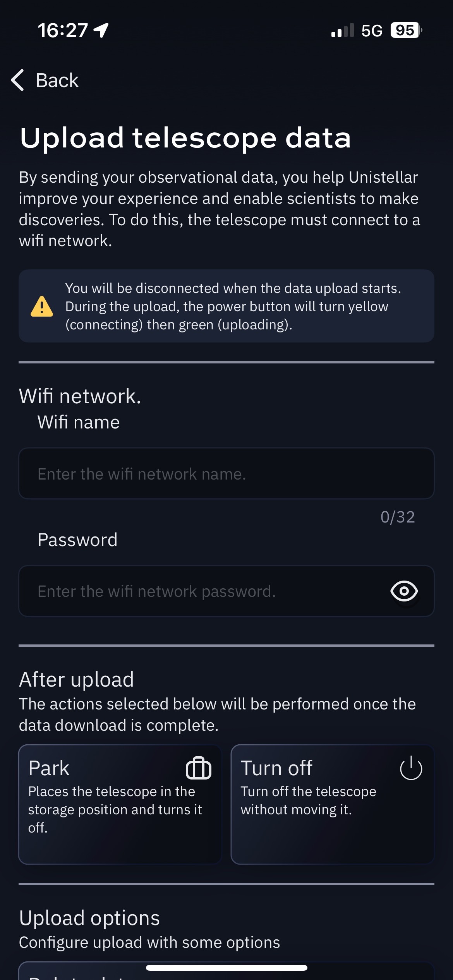
Task: Tap the 16:27 clock in status bar
Action: [63, 30]
